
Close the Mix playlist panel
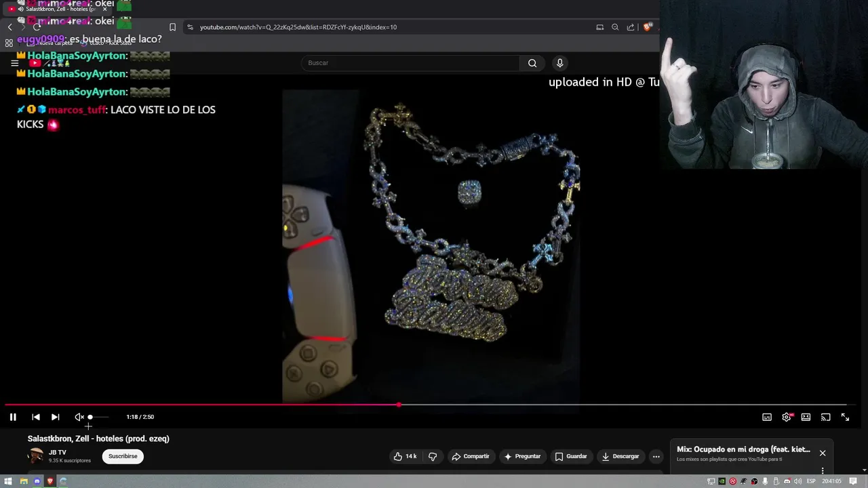823,453
